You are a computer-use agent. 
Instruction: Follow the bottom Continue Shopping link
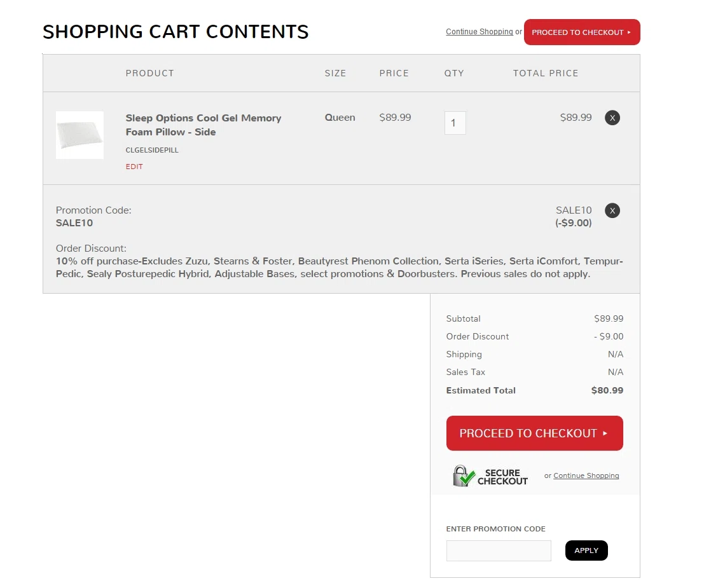coord(586,475)
